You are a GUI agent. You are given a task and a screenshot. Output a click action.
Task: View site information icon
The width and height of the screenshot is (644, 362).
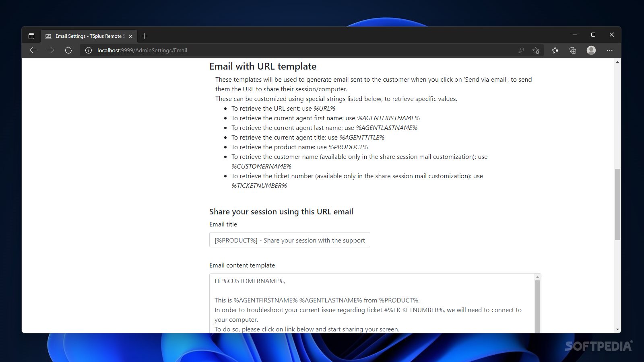pos(89,50)
